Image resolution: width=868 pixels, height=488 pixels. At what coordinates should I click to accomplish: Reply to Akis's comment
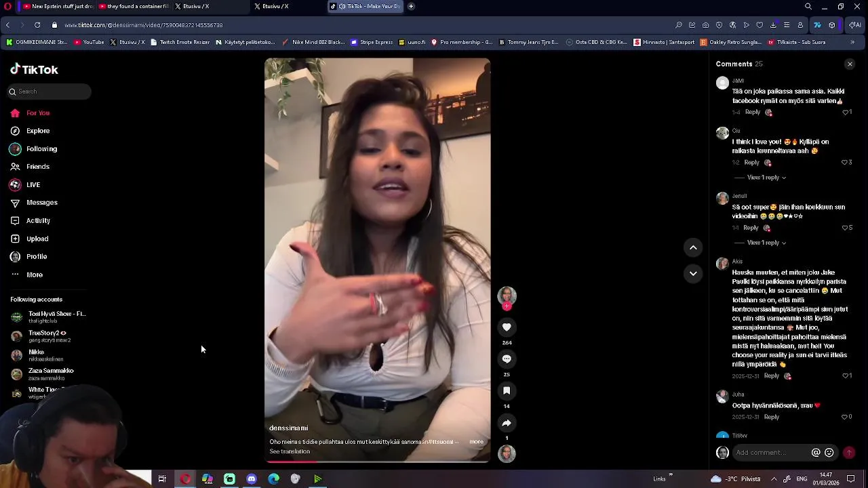(x=772, y=375)
